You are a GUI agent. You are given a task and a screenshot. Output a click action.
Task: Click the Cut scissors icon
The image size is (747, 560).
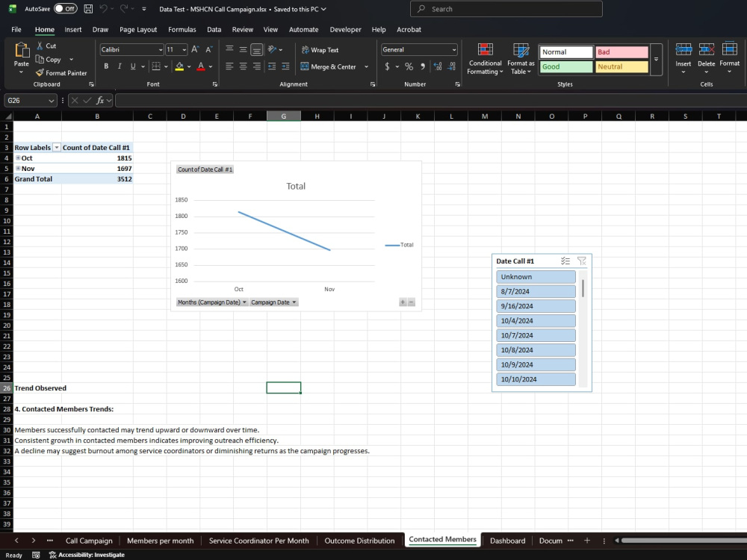point(40,46)
